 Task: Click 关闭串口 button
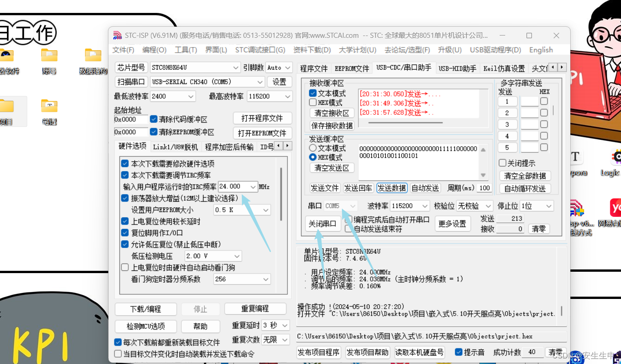(322, 224)
